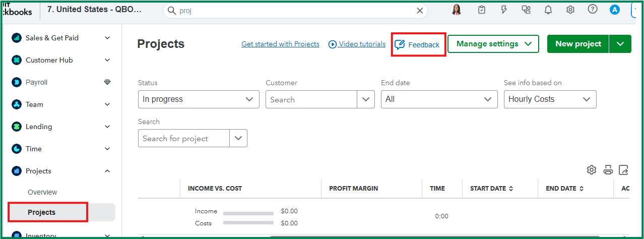Open the clipboard tasks icon in header
This screenshot has height=239, width=644.
click(x=482, y=10)
